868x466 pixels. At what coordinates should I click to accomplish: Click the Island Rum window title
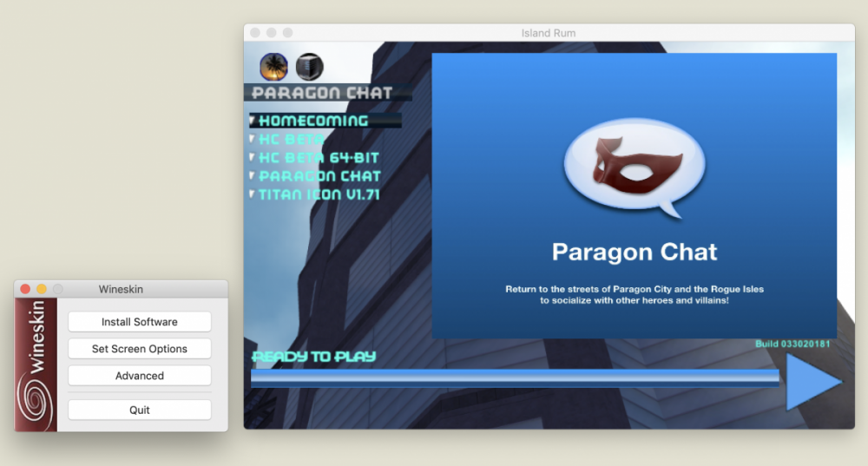coord(549,33)
